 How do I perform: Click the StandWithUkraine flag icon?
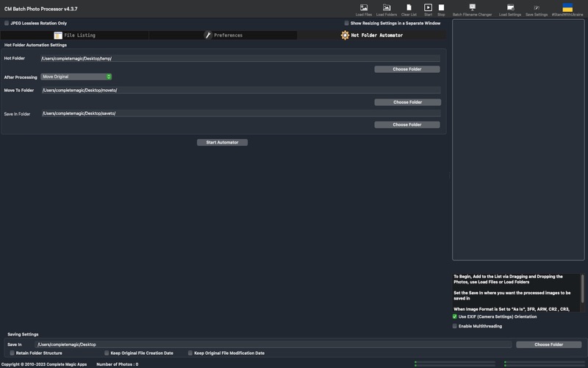pos(567,7)
